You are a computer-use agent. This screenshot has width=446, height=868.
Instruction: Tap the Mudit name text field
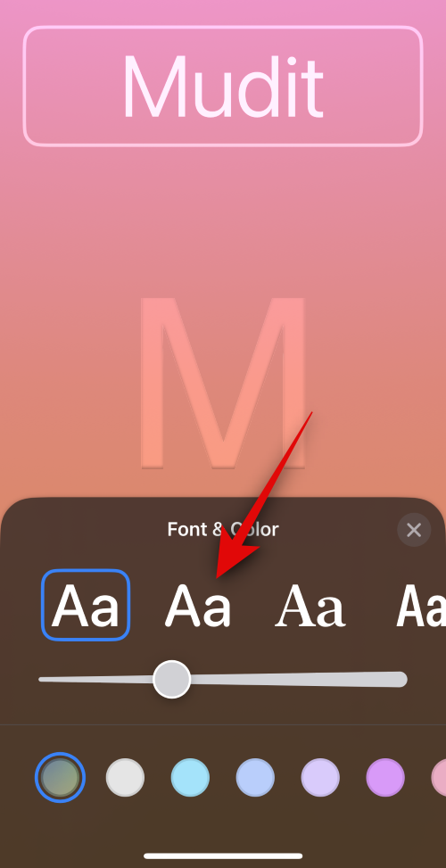[x=223, y=87]
